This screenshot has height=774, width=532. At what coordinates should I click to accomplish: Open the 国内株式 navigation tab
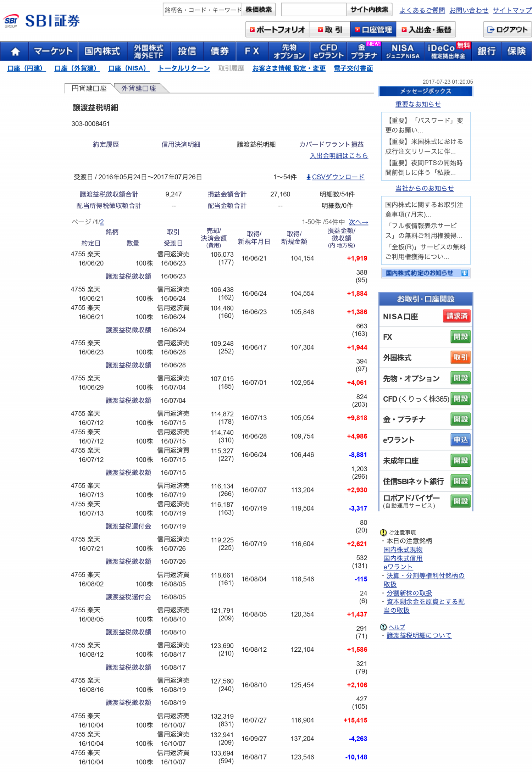(102, 51)
